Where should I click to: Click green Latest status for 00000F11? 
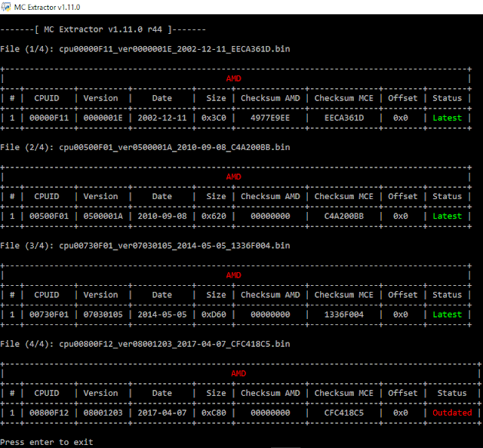coord(448,118)
